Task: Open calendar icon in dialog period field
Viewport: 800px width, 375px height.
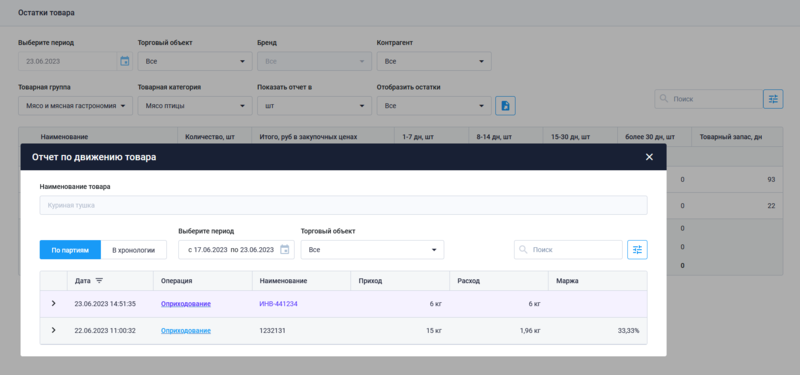Action: [x=285, y=249]
